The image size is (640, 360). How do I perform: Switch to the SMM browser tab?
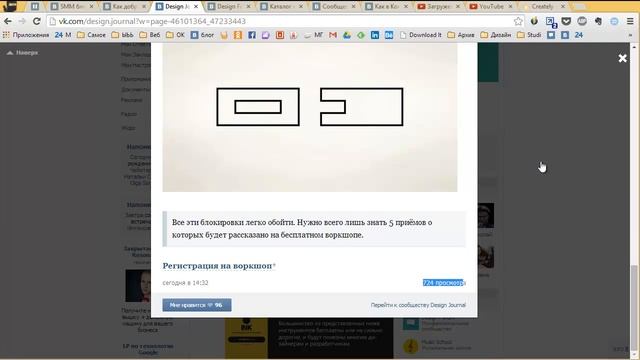(71, 7)
